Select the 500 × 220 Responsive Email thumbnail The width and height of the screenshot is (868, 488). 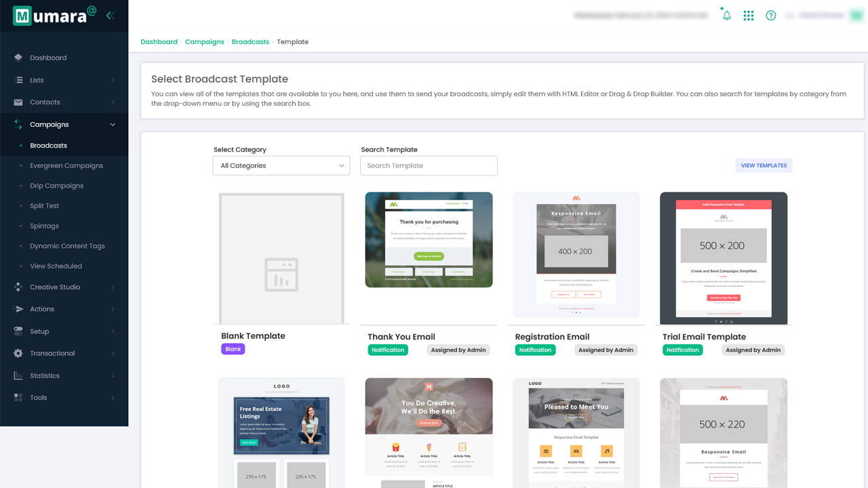pos(724,433)
